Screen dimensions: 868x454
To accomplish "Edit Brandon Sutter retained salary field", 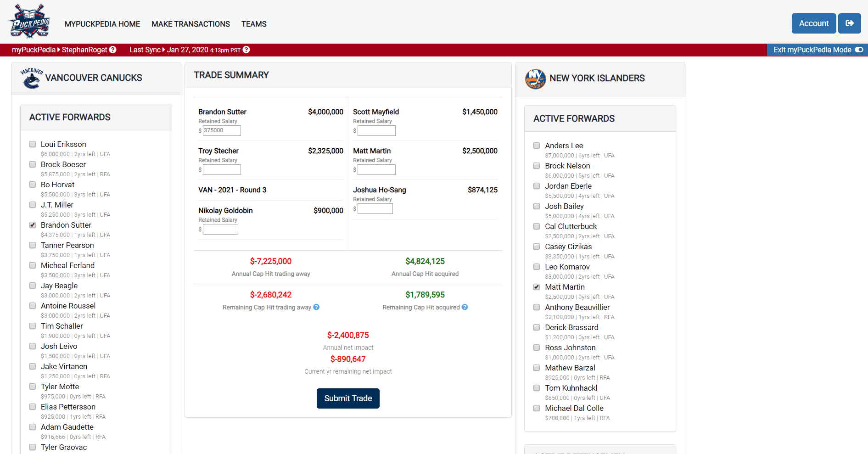I will tap(222, 130).
